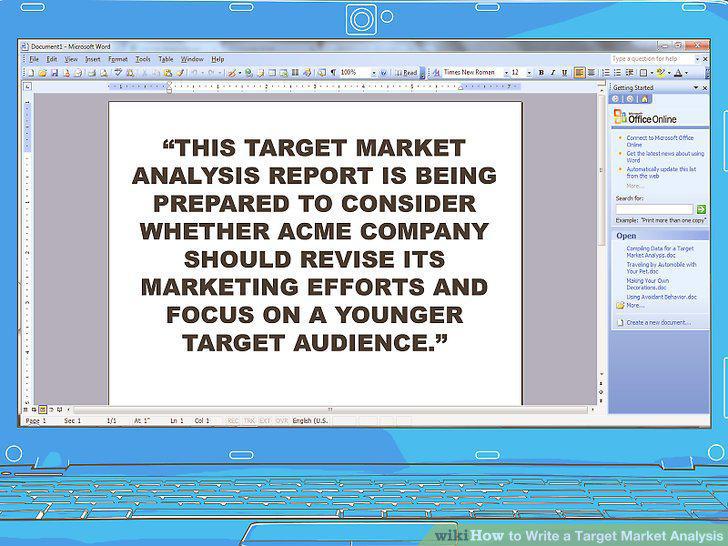Click the task pane Home icon

(x=644, y=99)
